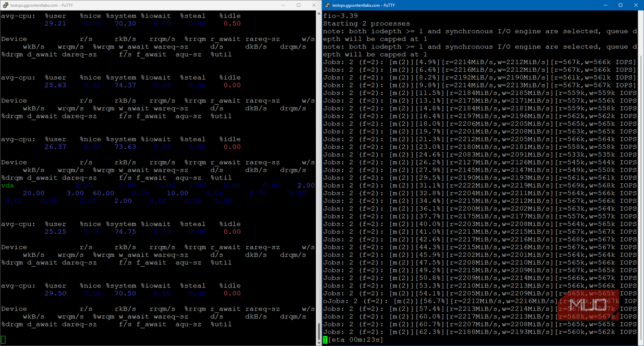644x346 pixels.
Task: Open the left PuTTY window system menu icon
Action: (5, 5)
